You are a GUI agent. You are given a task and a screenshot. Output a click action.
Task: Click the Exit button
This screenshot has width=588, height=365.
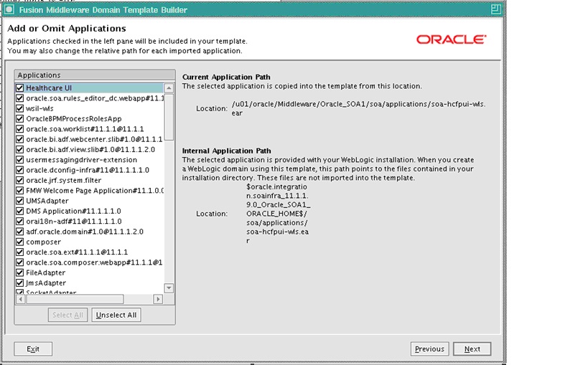[33, 349]
